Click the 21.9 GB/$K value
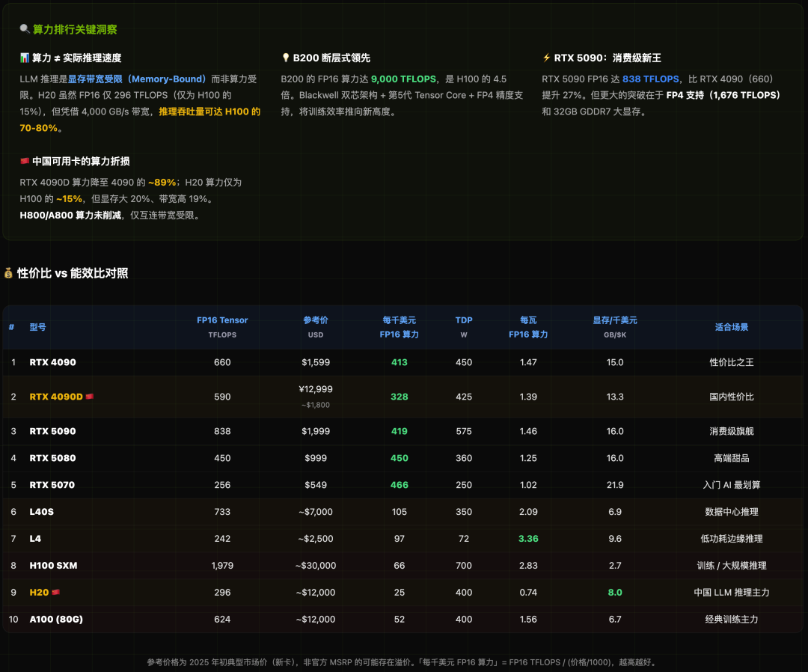 [x=615, y=484]
